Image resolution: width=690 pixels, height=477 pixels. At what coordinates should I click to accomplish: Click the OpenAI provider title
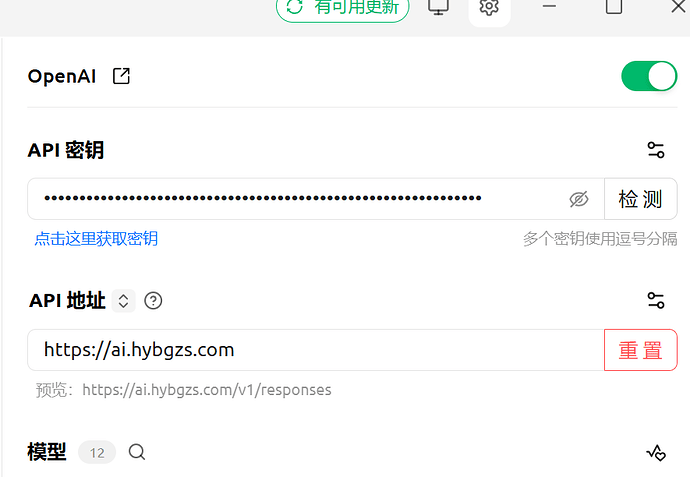pos(62,76)
